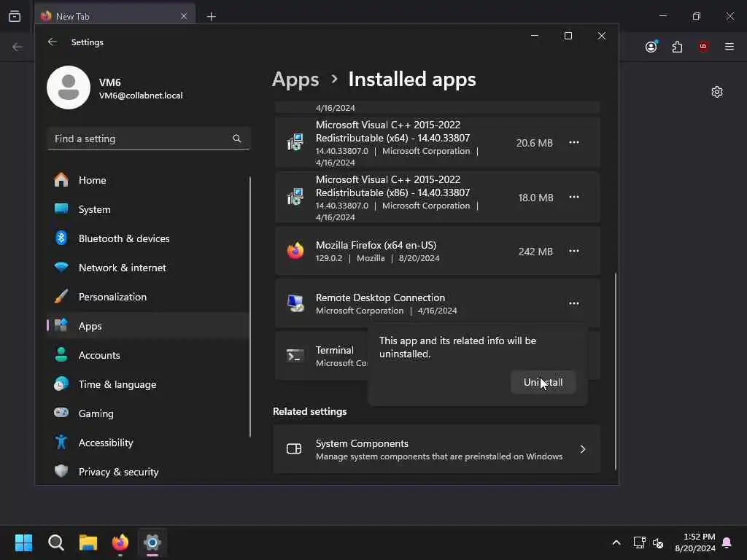This screenshot has height=560, width=747.
Task: Open the Windows Start menu
Action: (23, 542)
